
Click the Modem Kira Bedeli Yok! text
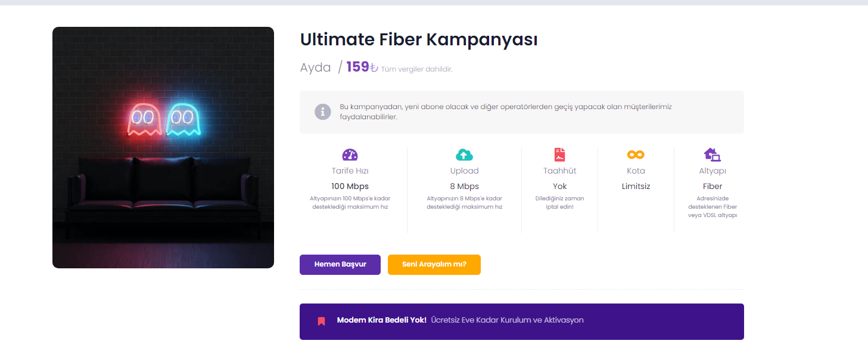coord(381,320)
